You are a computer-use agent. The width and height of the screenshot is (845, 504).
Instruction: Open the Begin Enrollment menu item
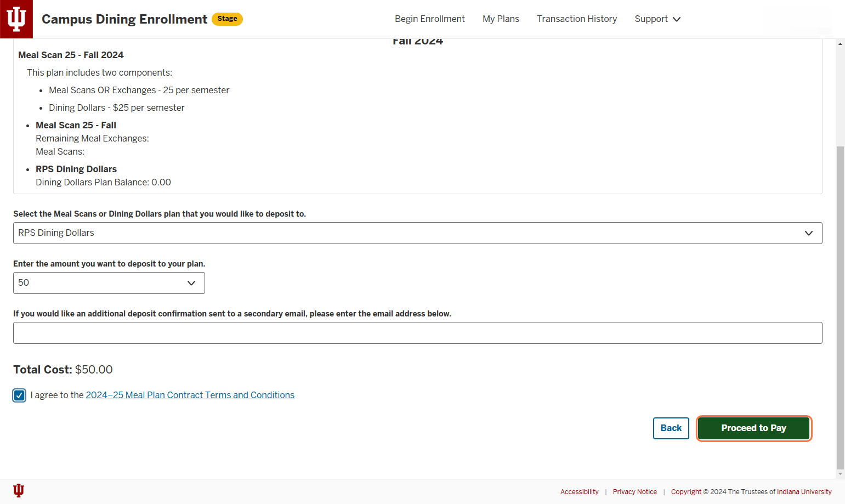(429, 19)
